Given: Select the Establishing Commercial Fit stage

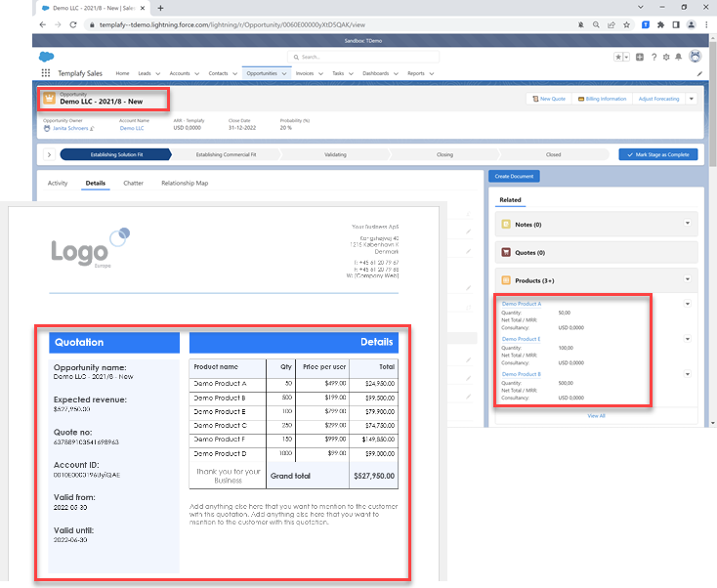Looking at the screenshot, I should pyautogui.click(x=226, y=154).
